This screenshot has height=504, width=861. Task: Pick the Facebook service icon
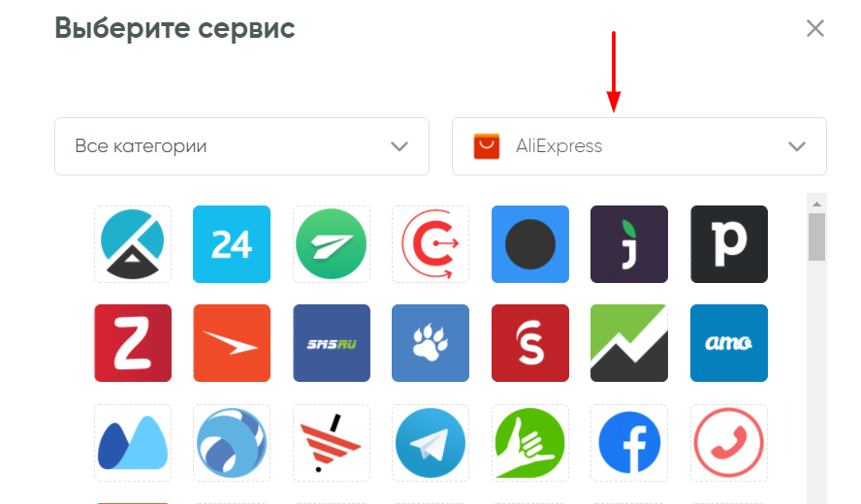(x=629, y=443)
